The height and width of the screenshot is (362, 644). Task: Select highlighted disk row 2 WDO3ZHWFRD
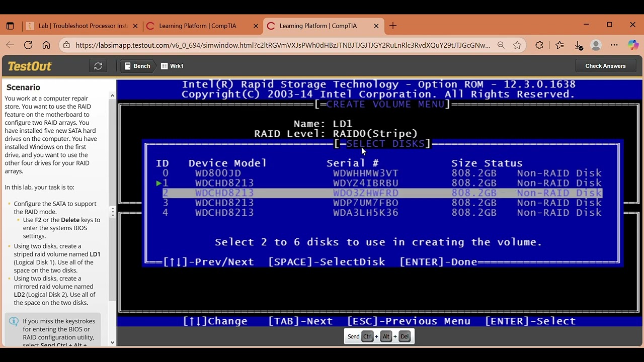pos(382,193)
